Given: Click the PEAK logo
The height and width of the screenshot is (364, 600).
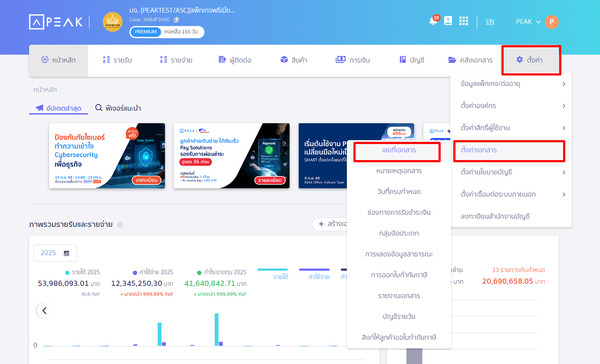Looking at the screenshot, I should 56,22.
